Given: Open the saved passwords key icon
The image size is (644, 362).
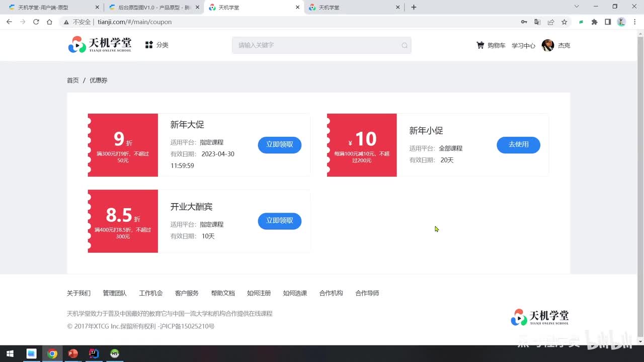Looking at the screenshot, I should tap(524, 22).
